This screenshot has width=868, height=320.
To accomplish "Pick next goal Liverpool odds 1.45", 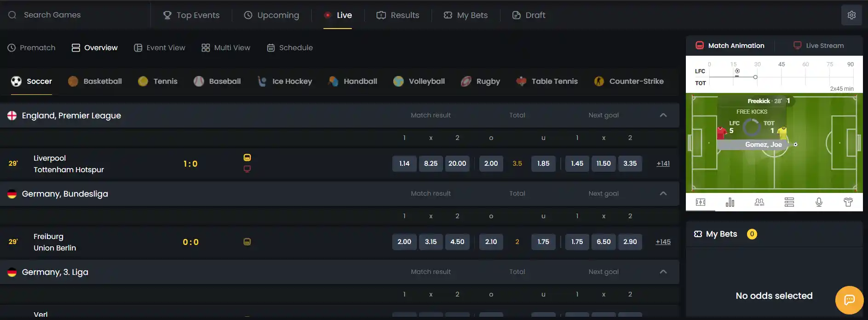I will (x=577, y=163).
